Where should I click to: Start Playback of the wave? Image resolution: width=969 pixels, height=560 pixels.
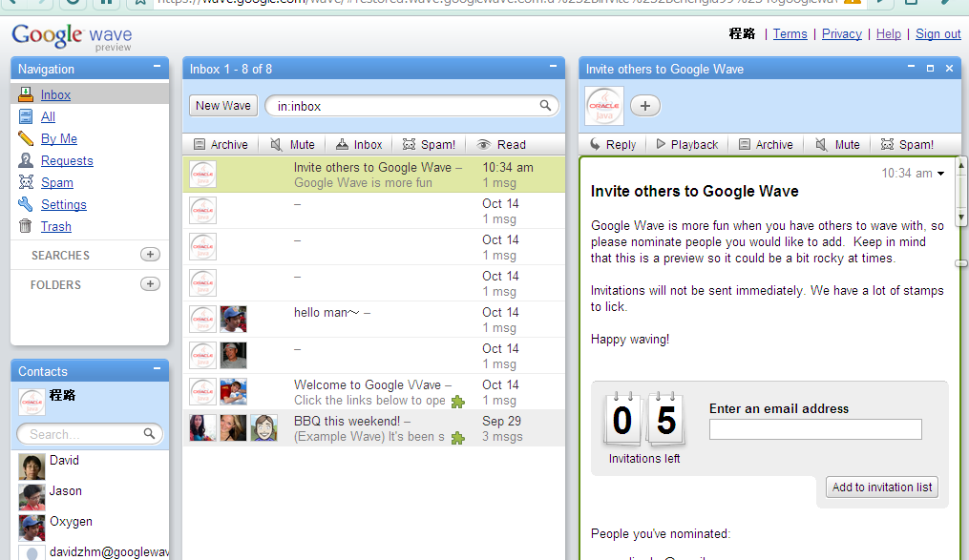coord(686,144)
